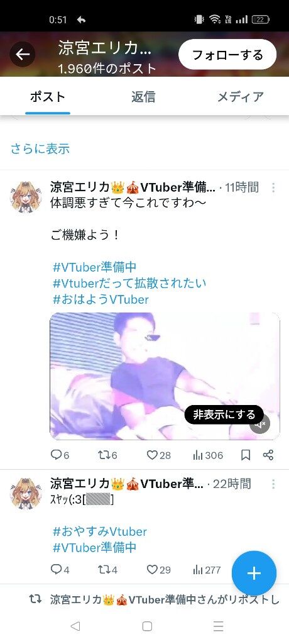Like the post with 28 likes
The width and height of the screenshot is (289, 644).
pyautogui.click(x=158, y=455)
